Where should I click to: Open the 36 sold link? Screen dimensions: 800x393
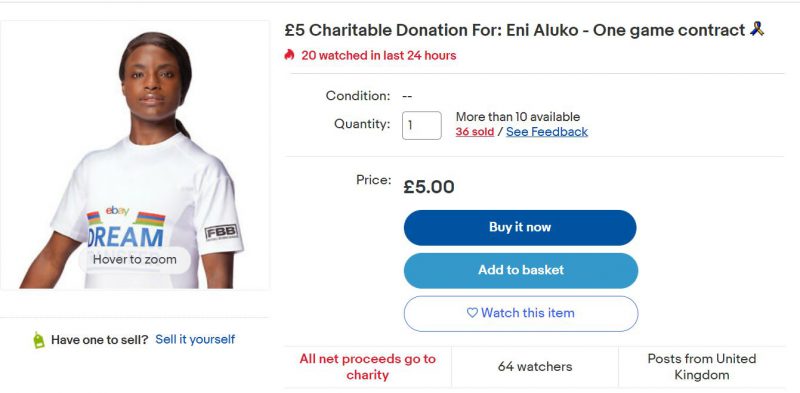click(474, 132)
